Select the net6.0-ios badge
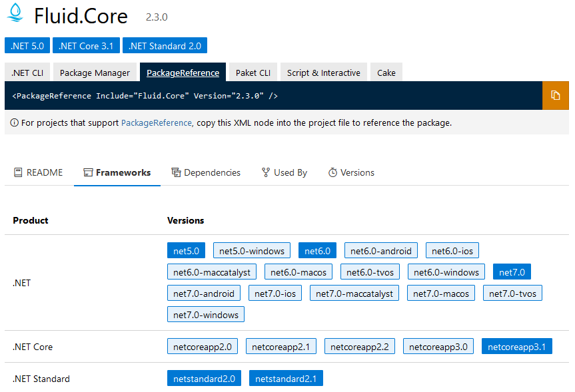575x392 pixels. click(x=452, y=251)
